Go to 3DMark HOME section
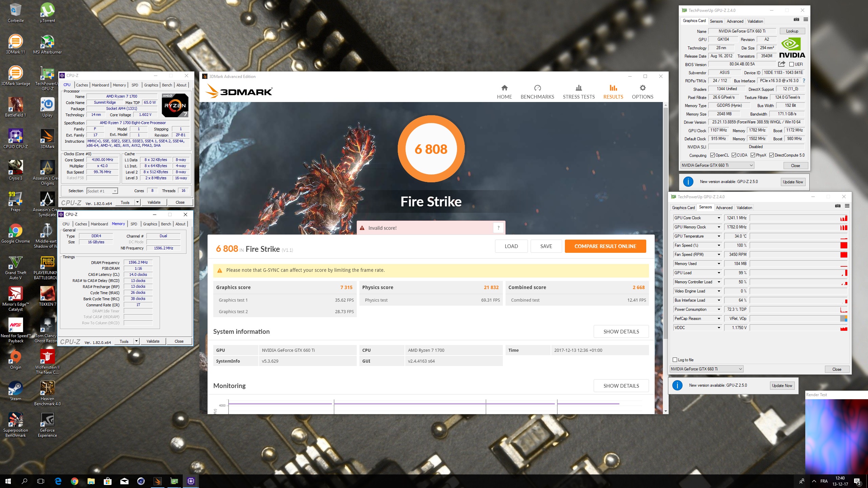This screenshot has height=488, width=868. coord(505,92)
